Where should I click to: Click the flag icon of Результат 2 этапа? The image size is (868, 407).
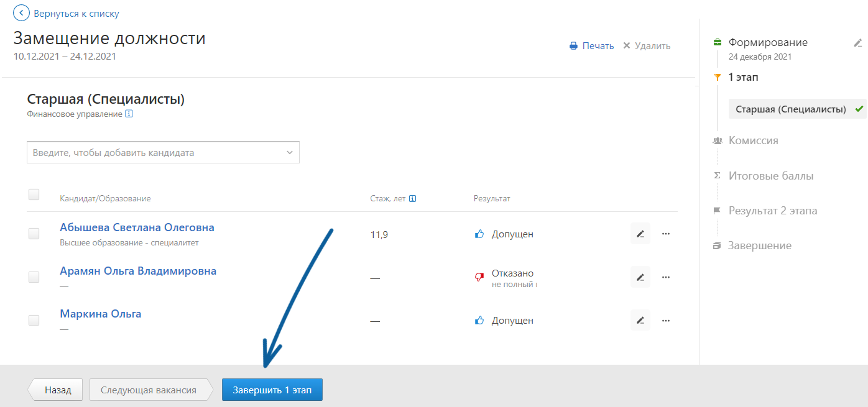pos(717,211)
